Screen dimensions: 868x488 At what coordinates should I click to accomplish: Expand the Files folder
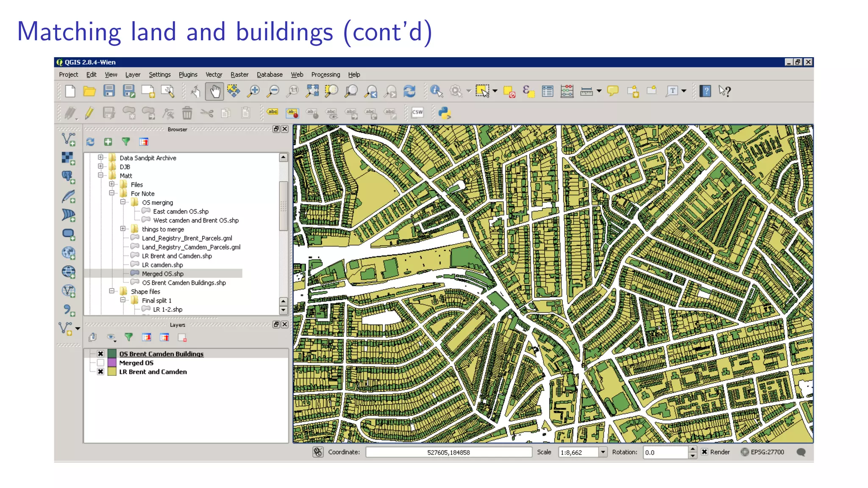(111, 184)
